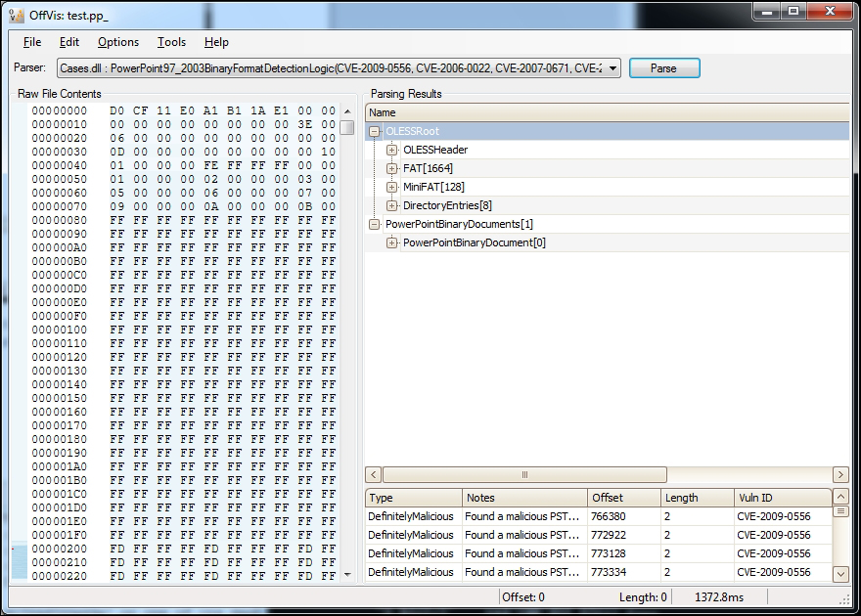
Task: Click the results grid scrollbar up arrow
Action: coord(839,496)
